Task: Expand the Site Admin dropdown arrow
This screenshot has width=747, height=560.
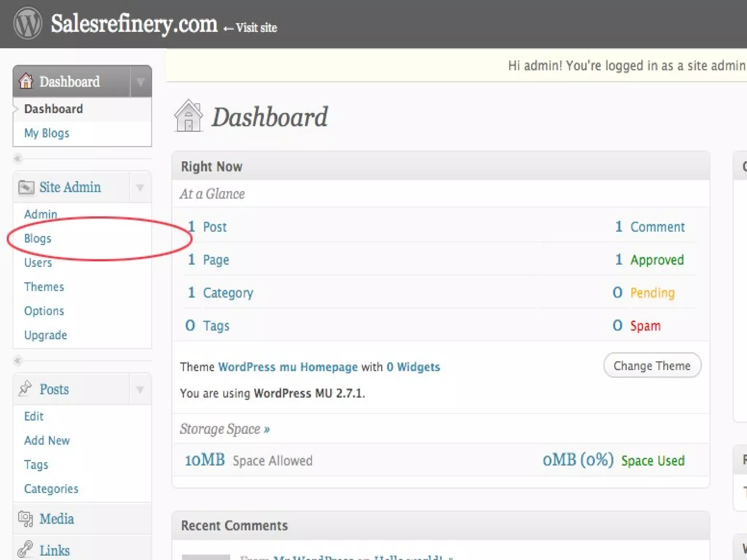Action: [140, 187]
